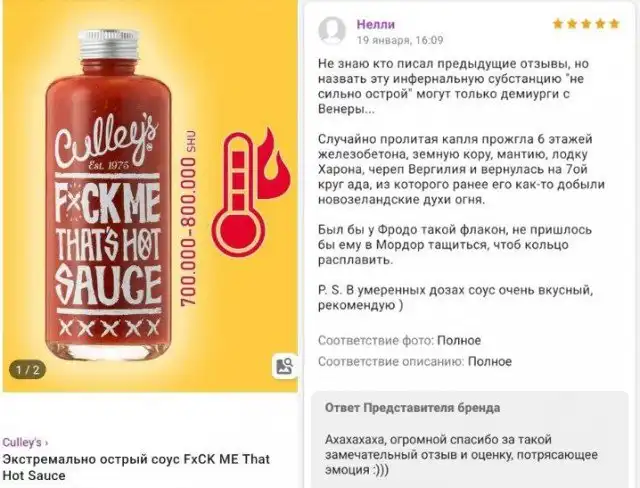This screenshot has height=488, width=640.
Task: Click the 700.000-800.000 SHU heat label
Action: 189,218
